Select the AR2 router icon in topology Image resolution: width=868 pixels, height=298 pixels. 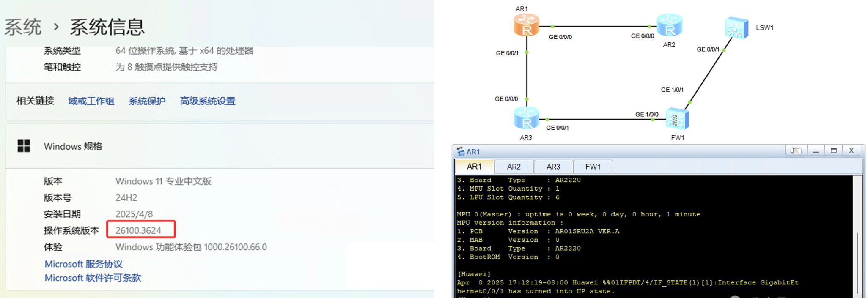pos(669,25)
